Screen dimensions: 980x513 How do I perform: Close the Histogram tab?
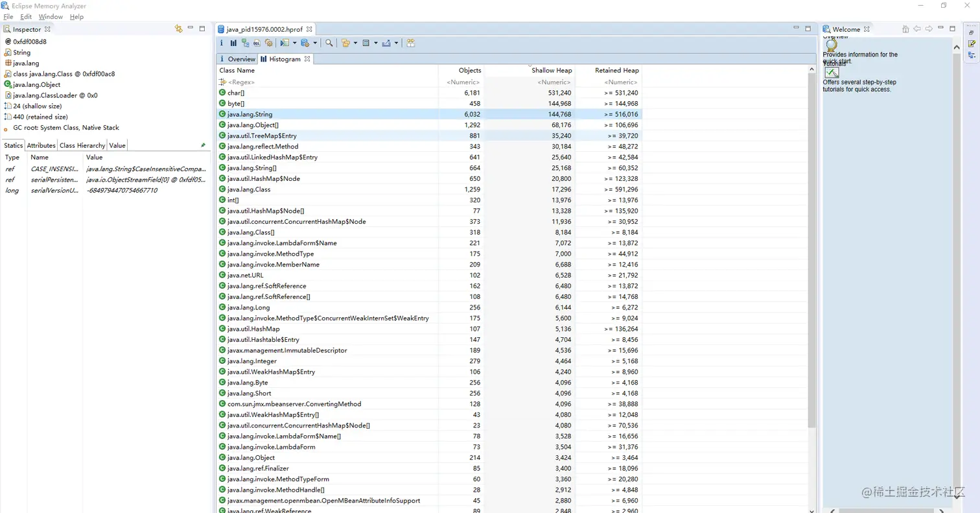(307, 59)
